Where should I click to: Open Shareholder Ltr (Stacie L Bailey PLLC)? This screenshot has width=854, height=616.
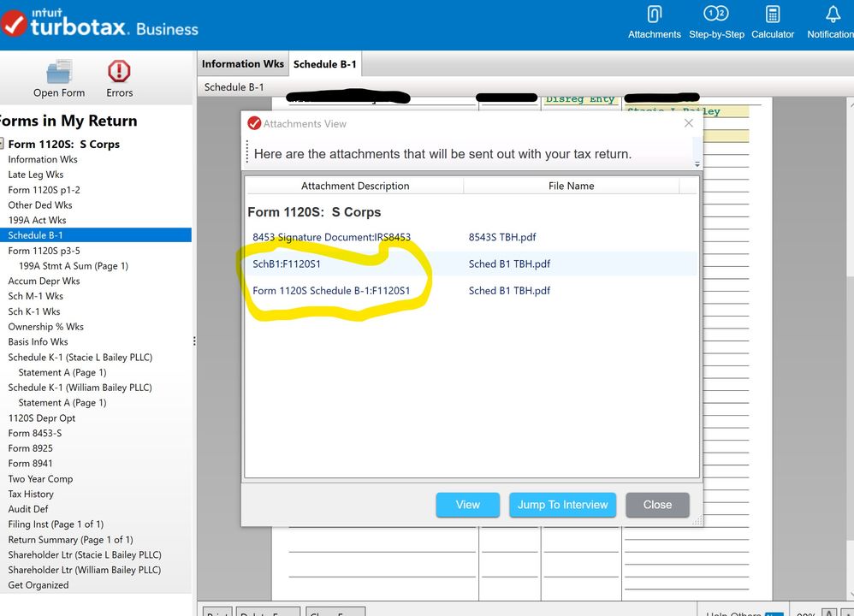[85, 554]
